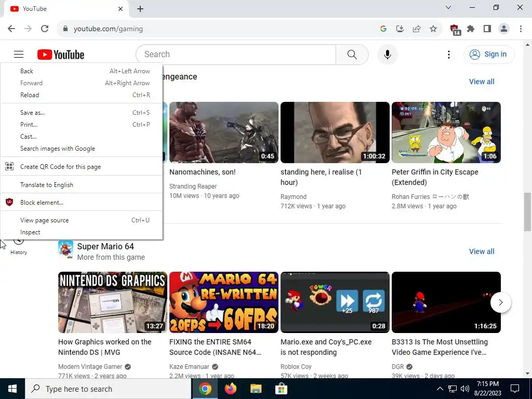Click taskbar Type here to search box
The height and width of the screenshot is (399, 532).
108,389
